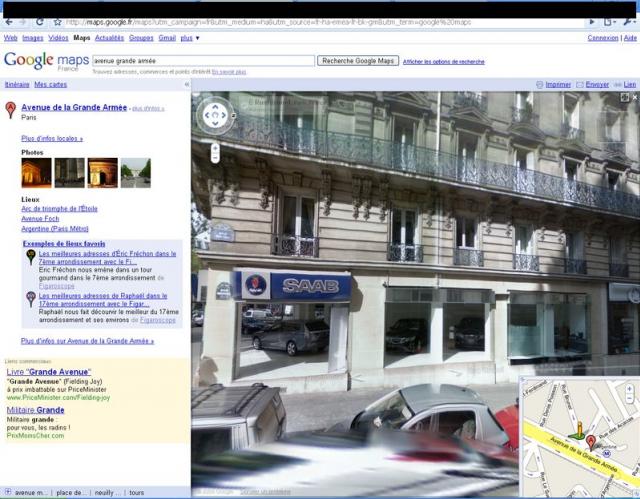640x499 pixels.
Task: Show search options via Afficher les options link
Action: click(444, 62)
